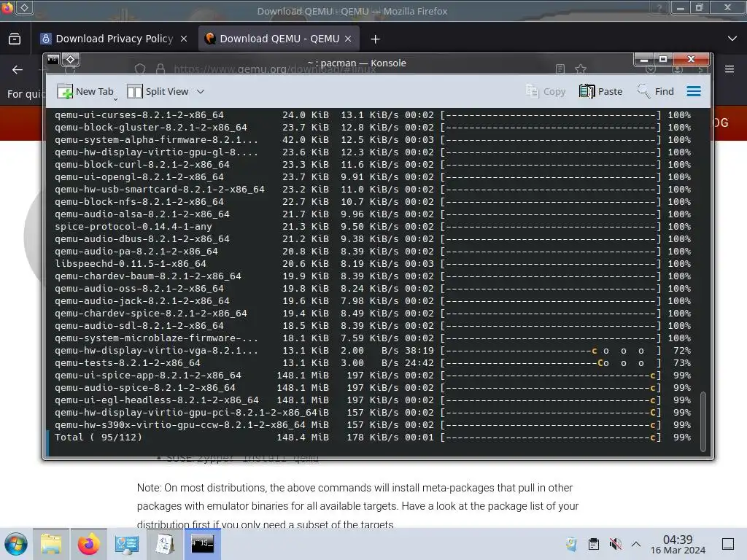This screenshot has width=747, height=560.
Task: Click the Firefox logo in window titlebar
Action: coord(7,7)
